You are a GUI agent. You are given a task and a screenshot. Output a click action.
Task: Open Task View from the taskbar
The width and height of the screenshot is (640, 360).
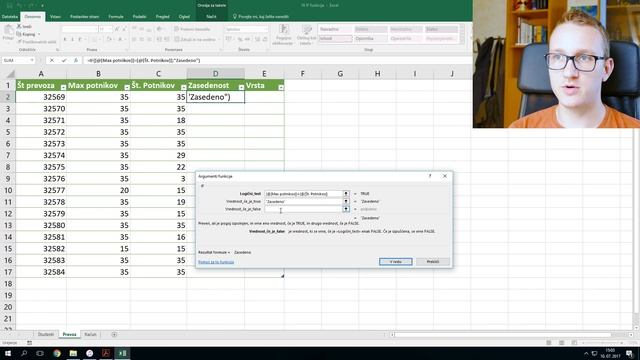tap(40, 353)
